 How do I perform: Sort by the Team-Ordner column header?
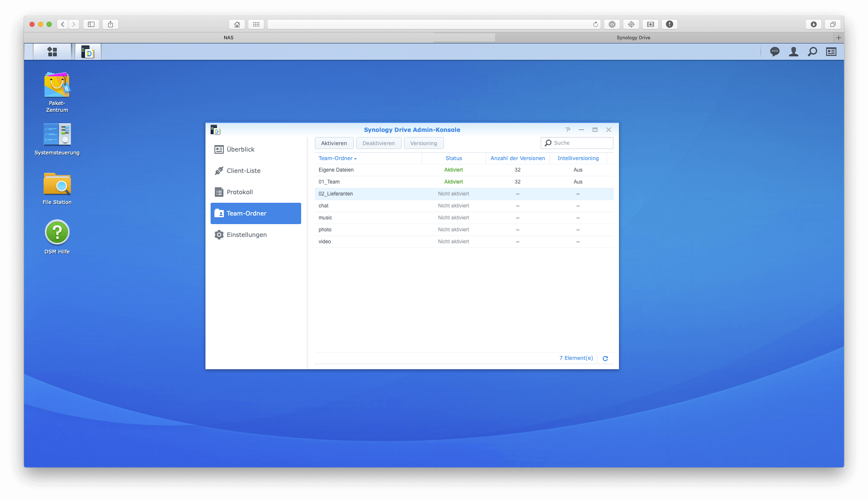pos(368,158)
